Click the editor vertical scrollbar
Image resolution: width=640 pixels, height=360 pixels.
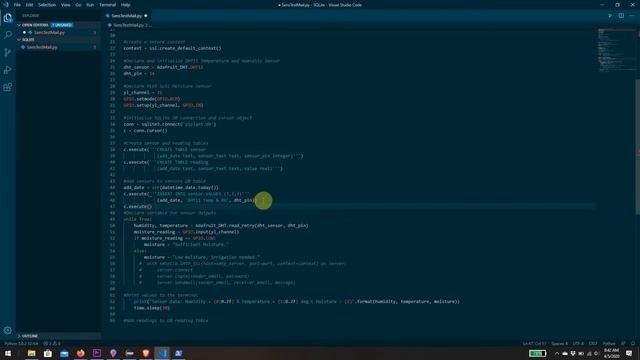(638, 146)
